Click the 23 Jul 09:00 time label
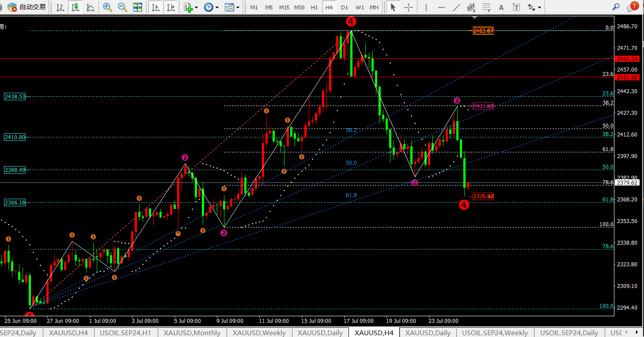Screen dimensions: 644x337 tap(443, 321)
